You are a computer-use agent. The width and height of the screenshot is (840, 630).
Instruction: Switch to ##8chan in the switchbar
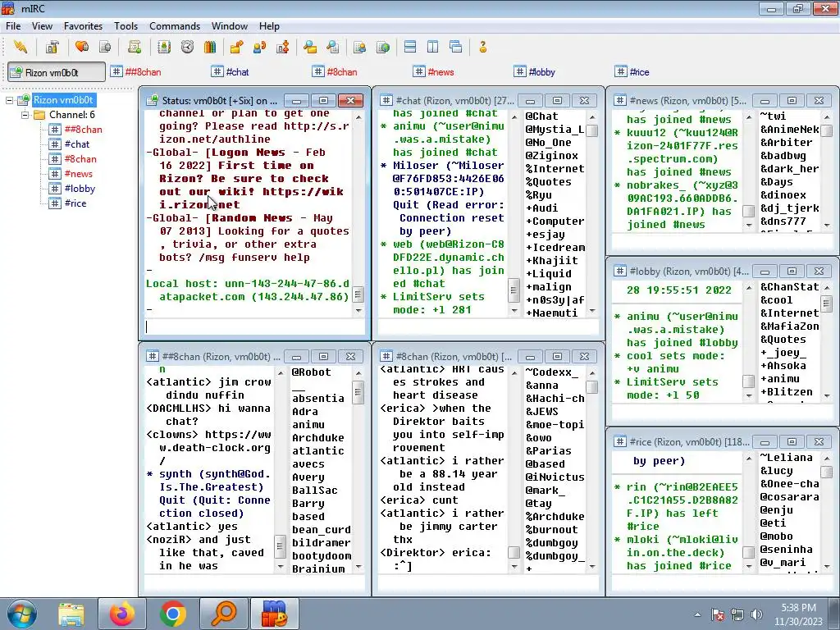[x=135, y=72]
